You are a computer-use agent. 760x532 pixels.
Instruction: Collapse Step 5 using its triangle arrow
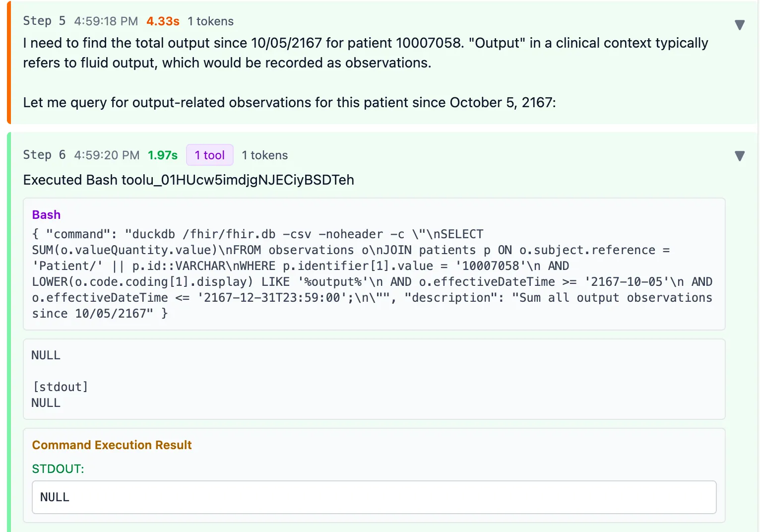point(739,25)
